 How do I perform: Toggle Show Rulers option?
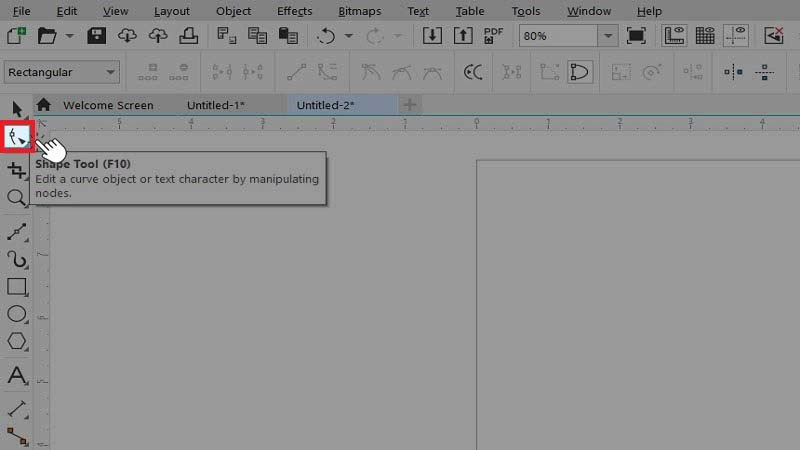point(674,36)
